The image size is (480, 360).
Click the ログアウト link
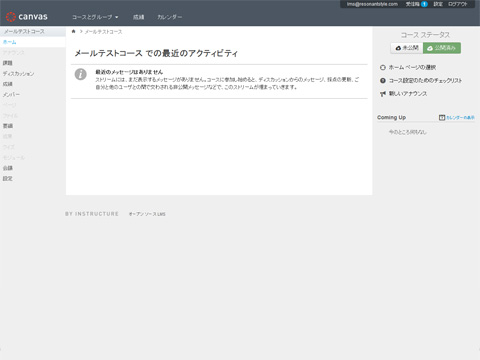point(458,4)
